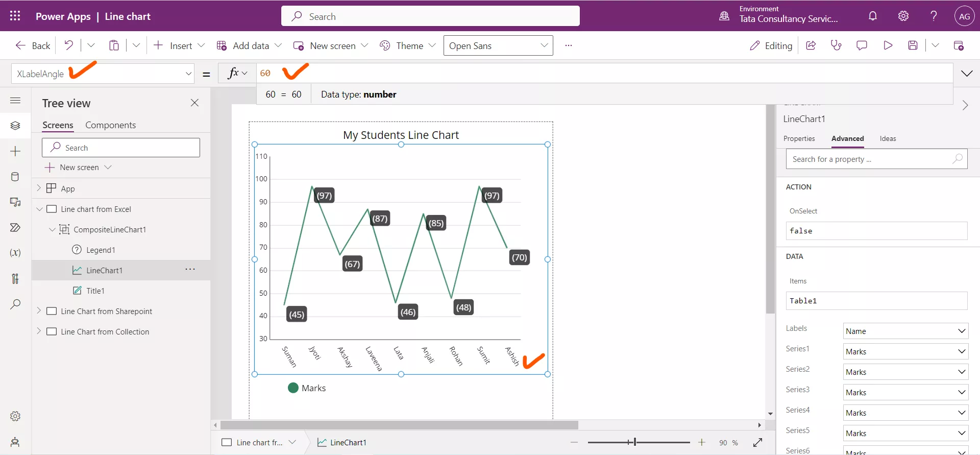This screenshot has height=455, width=980.
Task: Open Theme menu
Action: 407,45
